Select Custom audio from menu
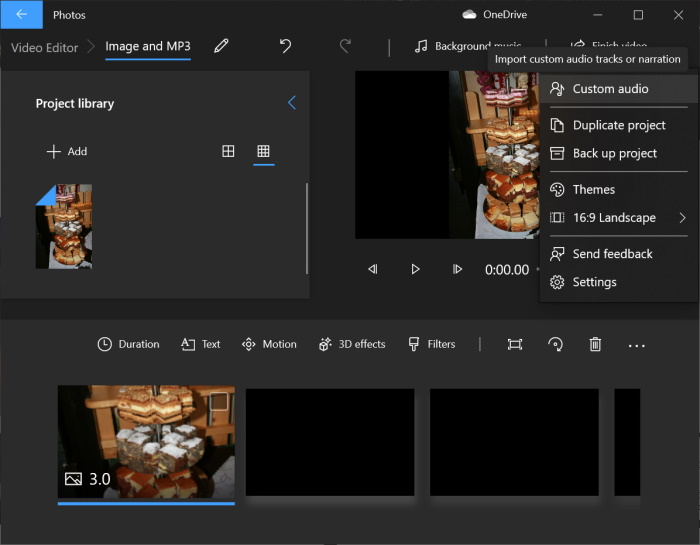This screenshot has width=700, height=545. 610,89
